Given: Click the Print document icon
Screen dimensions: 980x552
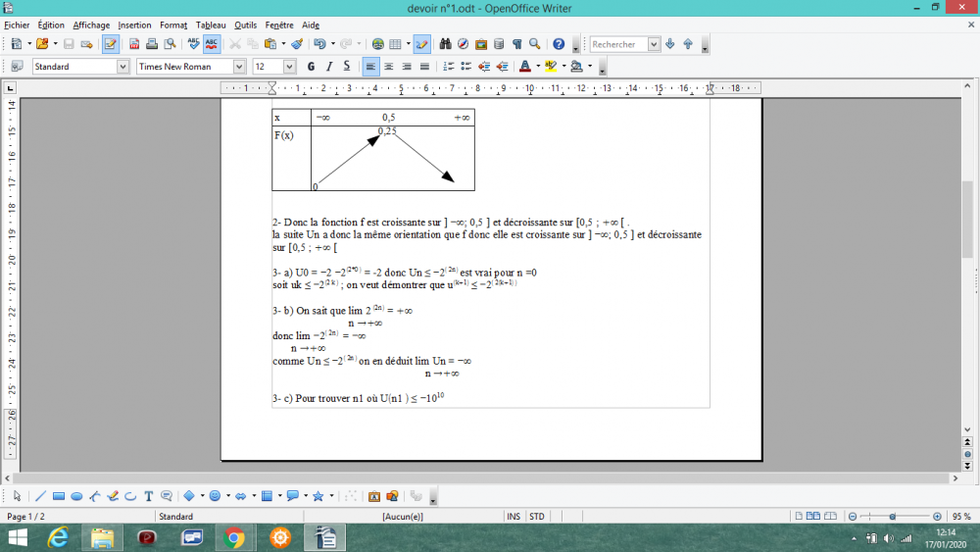Looking at the screenshot, I should [152, 44].
